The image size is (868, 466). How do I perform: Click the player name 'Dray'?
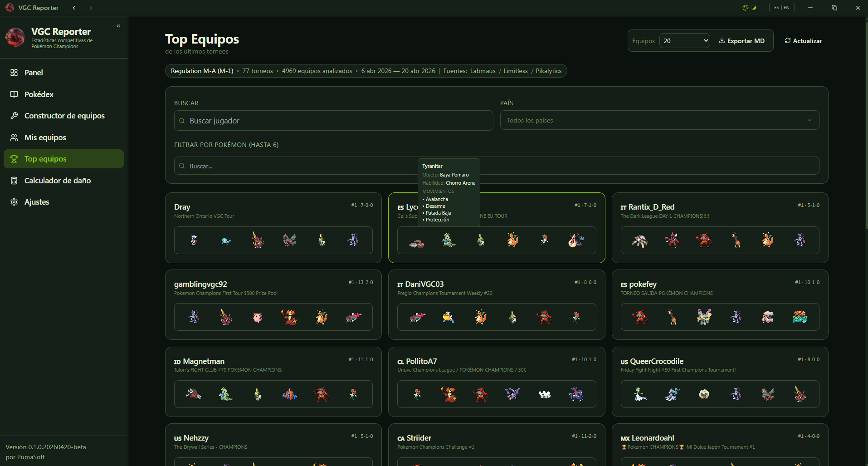point(182,207)
